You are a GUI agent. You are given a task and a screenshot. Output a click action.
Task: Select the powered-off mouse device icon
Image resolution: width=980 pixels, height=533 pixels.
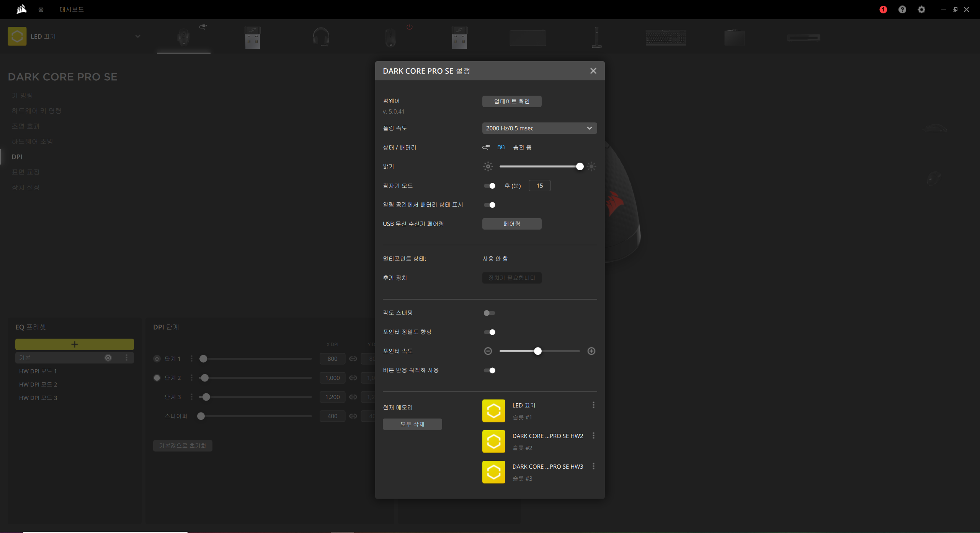(390, 37)
